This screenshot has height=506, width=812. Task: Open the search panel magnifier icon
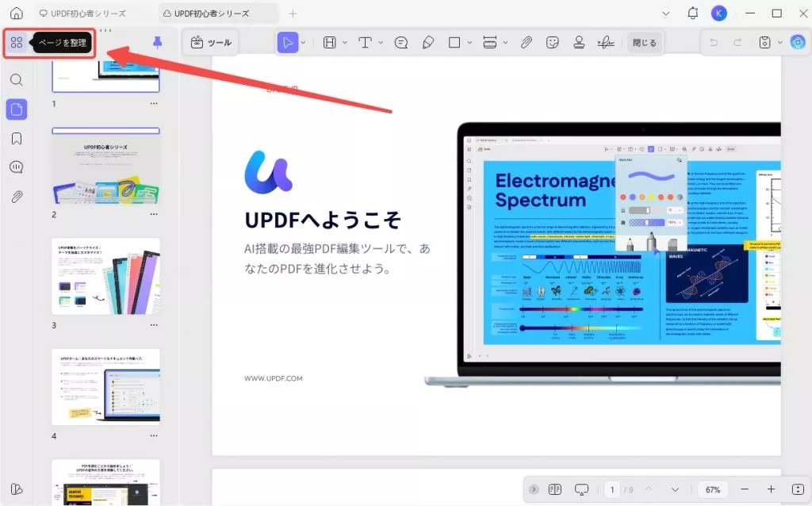(x=17, y=80)
